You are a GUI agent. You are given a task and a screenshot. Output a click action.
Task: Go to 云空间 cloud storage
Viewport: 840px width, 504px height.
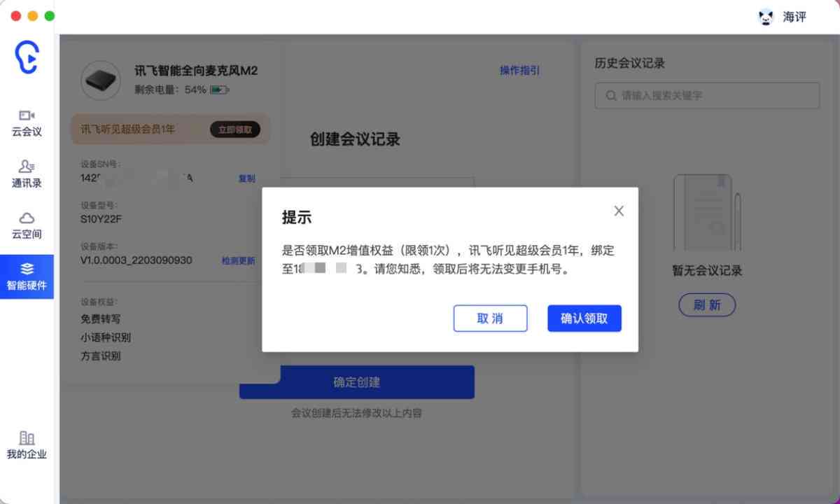[x=27, y=225]
